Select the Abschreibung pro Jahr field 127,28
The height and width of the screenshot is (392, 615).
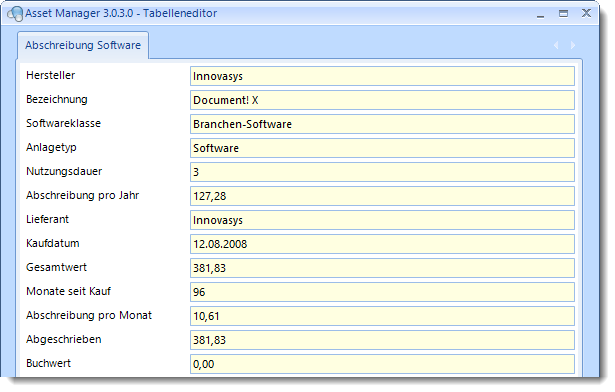[382, 196]
